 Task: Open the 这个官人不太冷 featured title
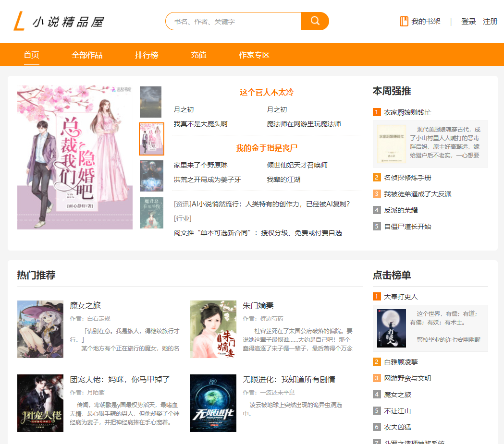click(x=267, y=93)
